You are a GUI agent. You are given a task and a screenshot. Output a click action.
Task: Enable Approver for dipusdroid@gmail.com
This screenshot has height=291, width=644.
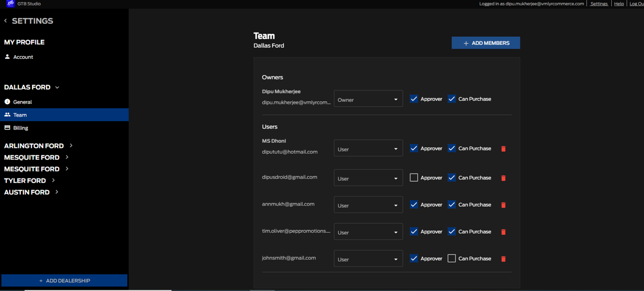pyautogui.click(x=414, y=177)
